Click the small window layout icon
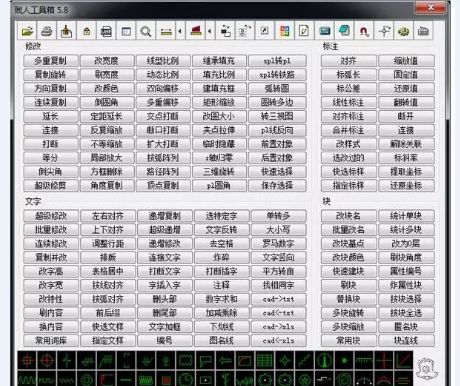Viewport: 460px width, 386px height. [126, 31]
